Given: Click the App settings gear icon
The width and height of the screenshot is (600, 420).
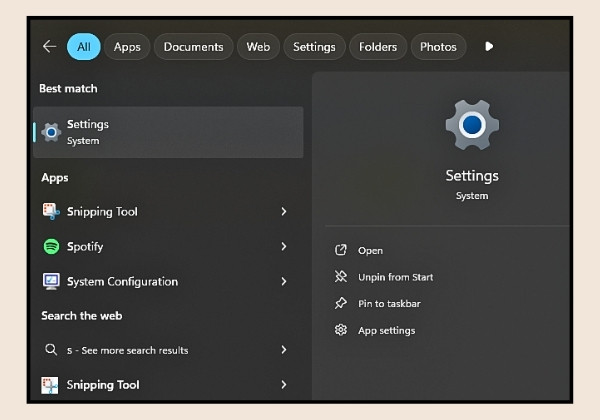Looking at the screenshot, I should pos(341,330).
